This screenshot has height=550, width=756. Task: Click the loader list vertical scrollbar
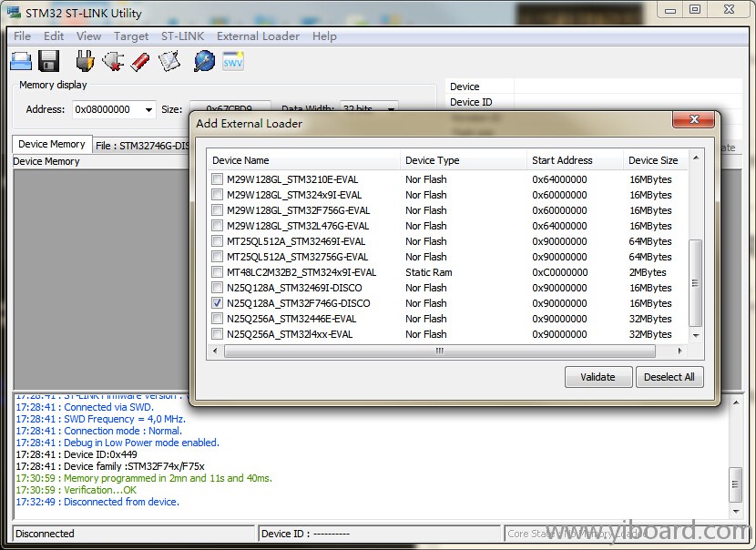coord(696,282)
